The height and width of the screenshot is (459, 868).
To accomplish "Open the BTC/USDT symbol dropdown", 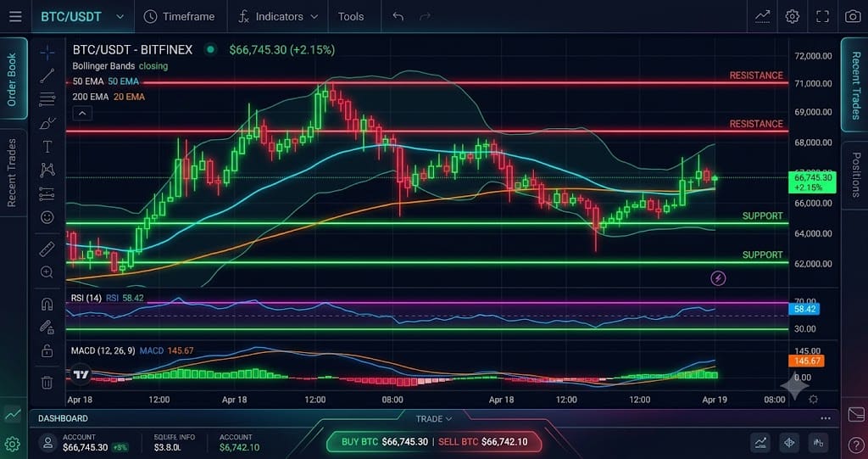I will click(x=82, y=17).
